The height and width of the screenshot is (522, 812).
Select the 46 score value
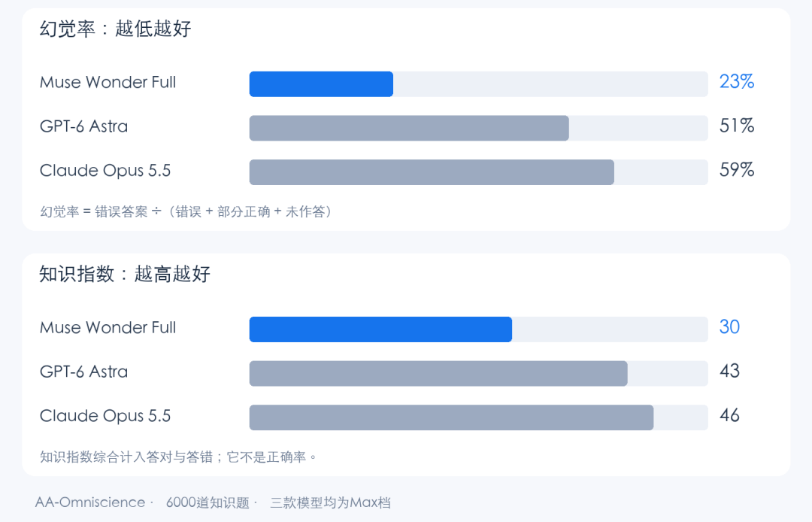(729, 415)
